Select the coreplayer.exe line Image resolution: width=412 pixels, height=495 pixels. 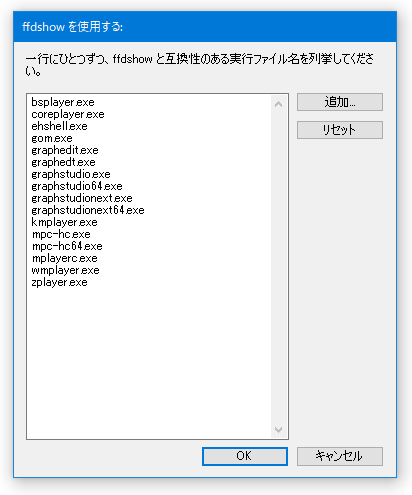pyautogui.click(x=68, y=114)
